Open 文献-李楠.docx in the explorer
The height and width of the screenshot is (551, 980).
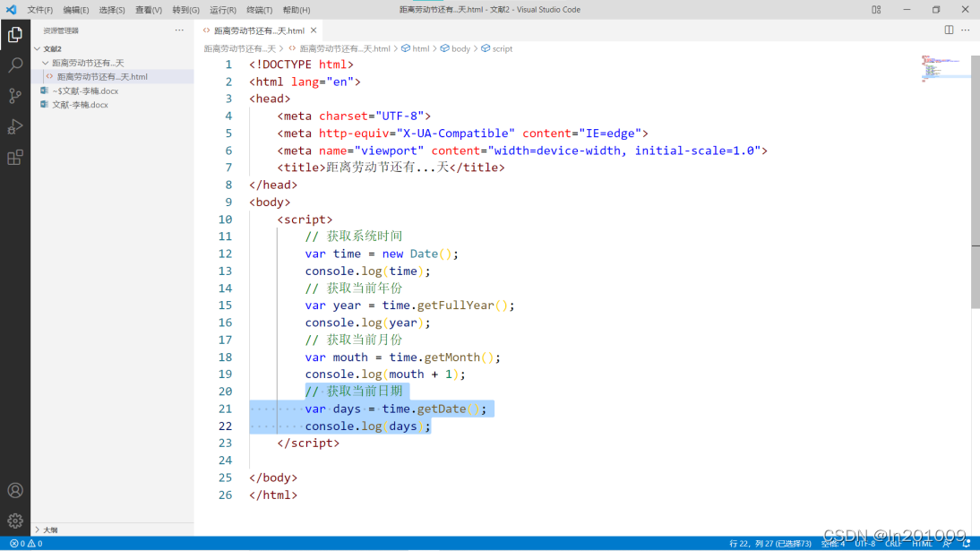pyautogui.click(x=113, y=105)
